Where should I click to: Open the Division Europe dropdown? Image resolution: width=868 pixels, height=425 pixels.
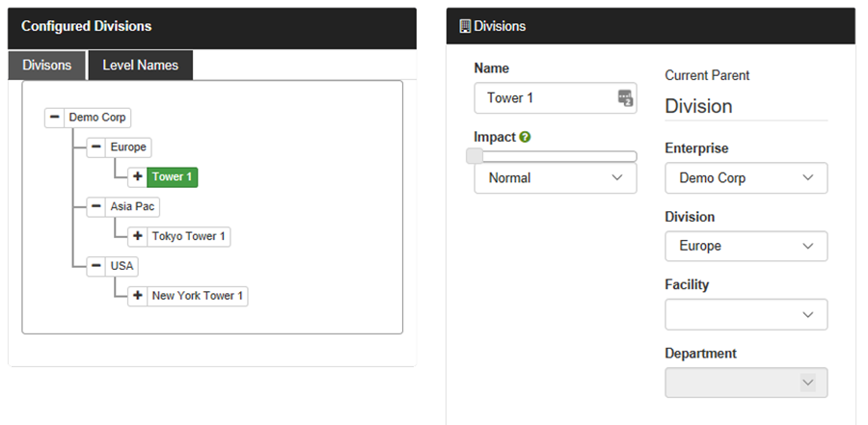[x=746, y=247]
